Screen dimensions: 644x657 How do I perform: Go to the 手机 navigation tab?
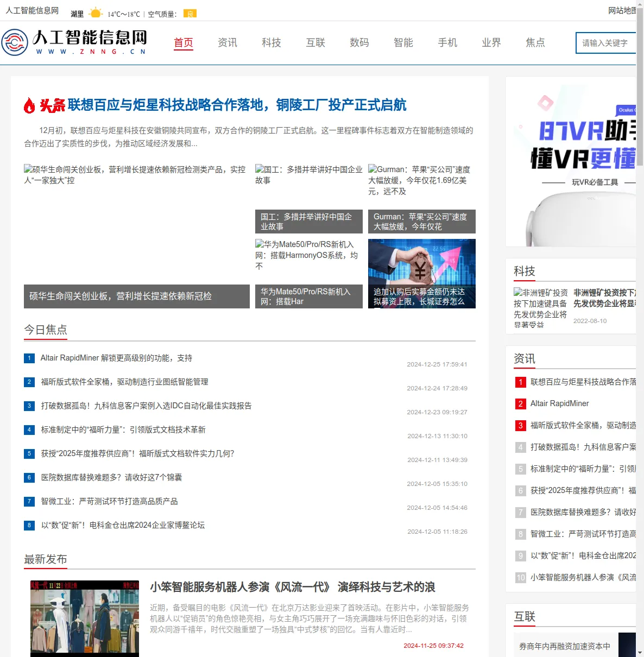tap(447, 42)
